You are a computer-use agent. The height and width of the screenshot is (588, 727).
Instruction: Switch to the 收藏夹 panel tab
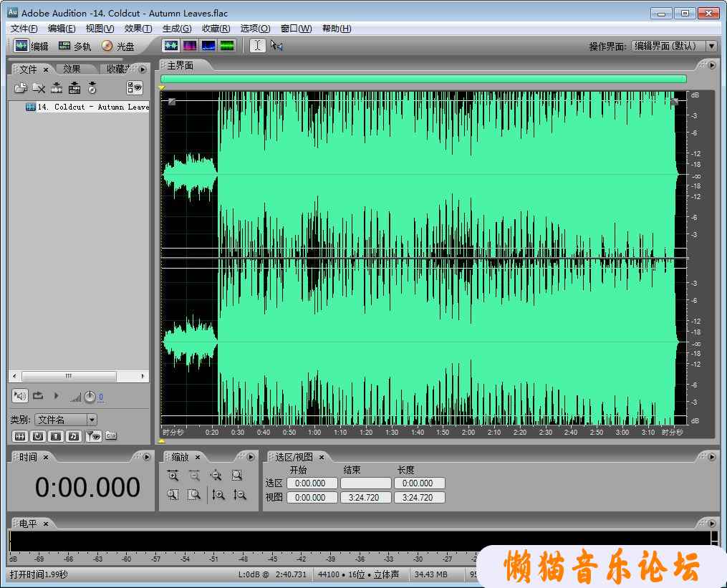(117, 69)
